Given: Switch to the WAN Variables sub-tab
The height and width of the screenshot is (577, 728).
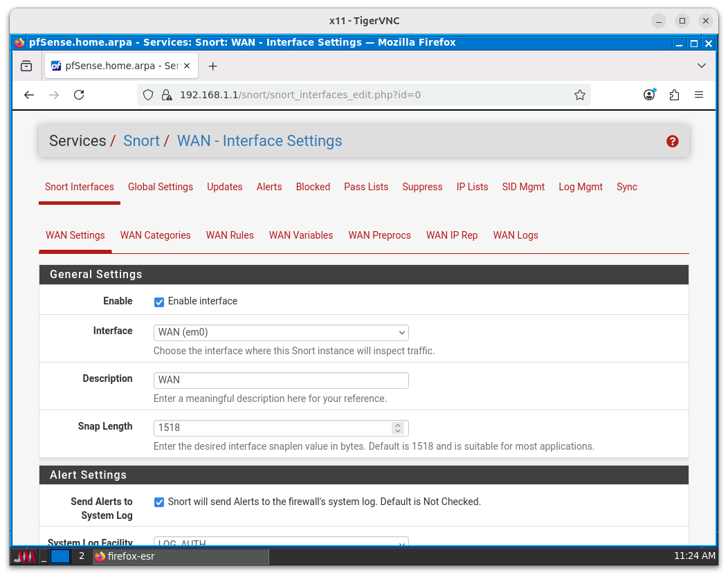Looking at the screenshot, I should click(301, 235).
